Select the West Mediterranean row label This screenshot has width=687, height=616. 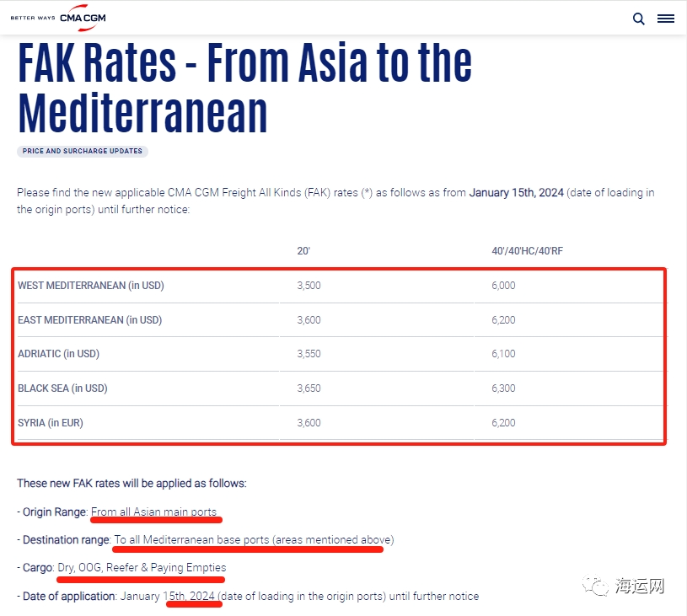click(x=91, y=286)
